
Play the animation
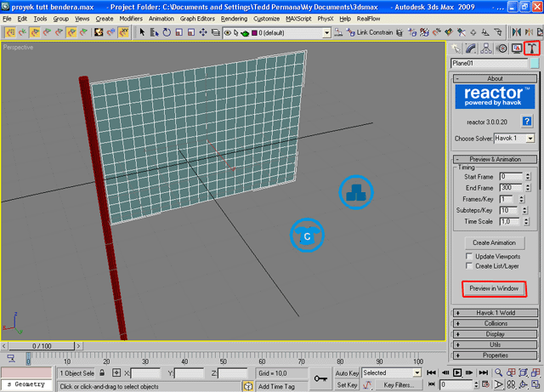[457, 372]
